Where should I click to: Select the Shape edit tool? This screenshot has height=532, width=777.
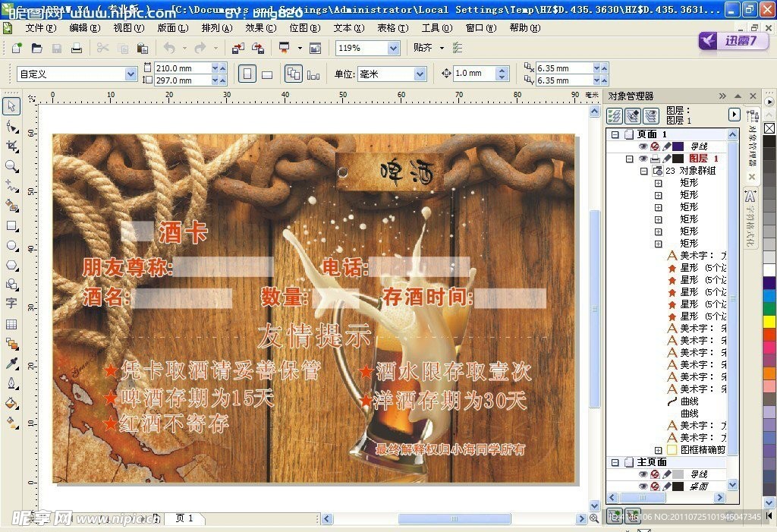[11, 127]
